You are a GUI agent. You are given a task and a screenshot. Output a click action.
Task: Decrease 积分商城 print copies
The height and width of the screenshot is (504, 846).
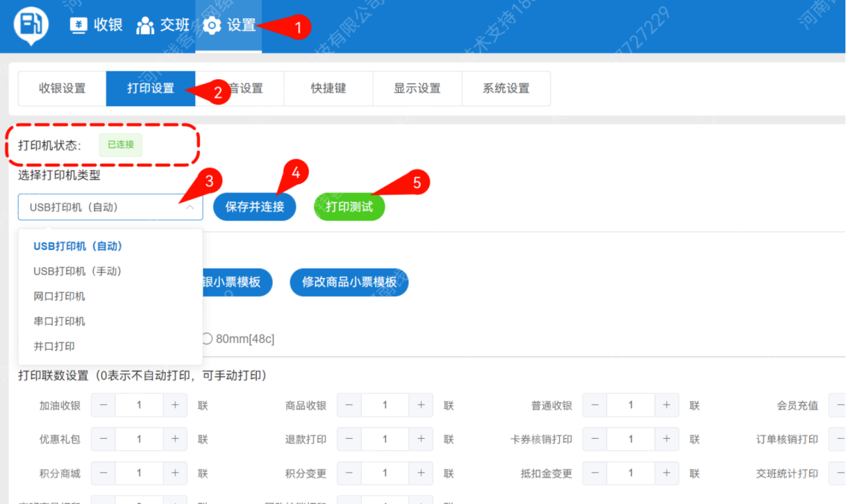pyautogui.click(x=103, y=474)
